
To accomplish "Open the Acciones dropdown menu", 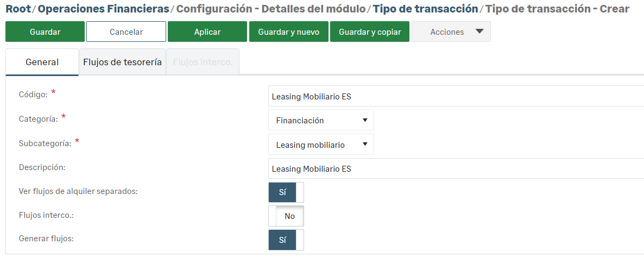I will [451, 32].
